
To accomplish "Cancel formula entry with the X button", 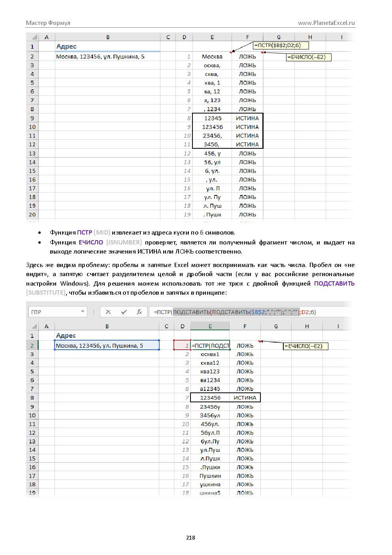I will pos(108,312).
